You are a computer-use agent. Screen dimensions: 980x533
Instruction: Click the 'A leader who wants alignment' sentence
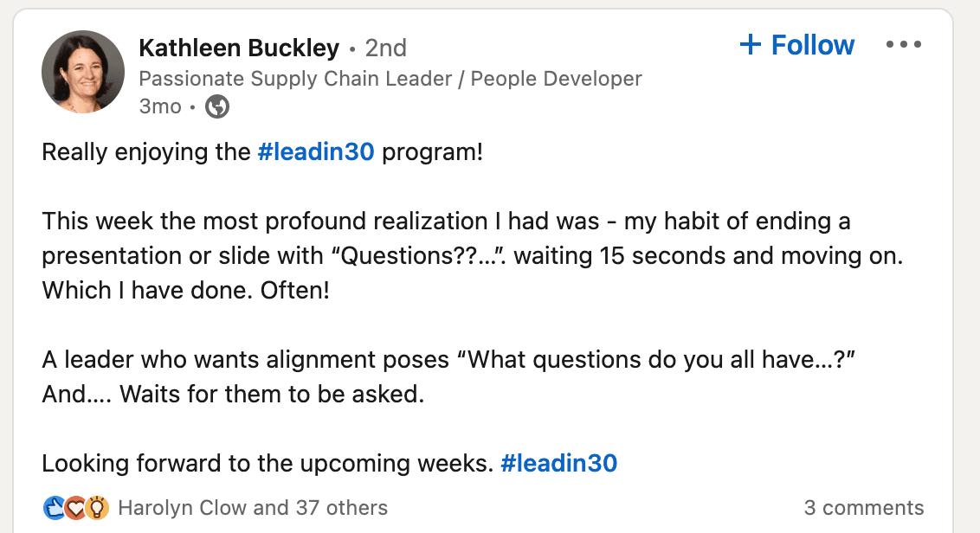[448, 360]
